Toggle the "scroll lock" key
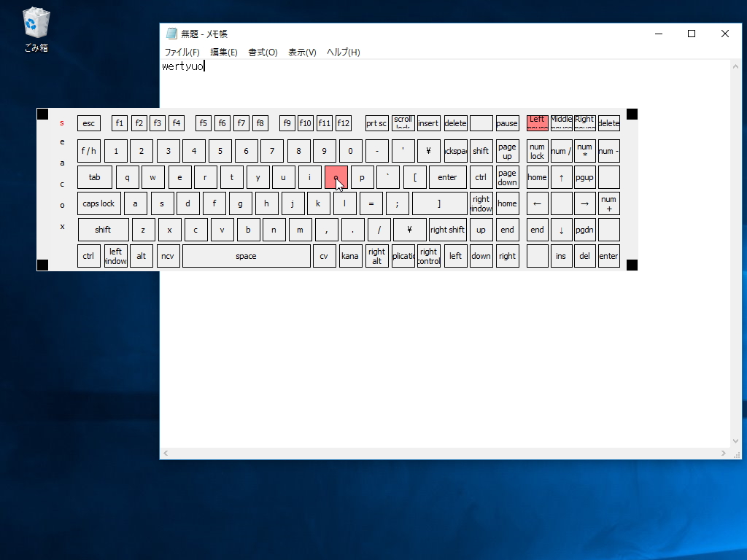The image size is (747, 560). pyautogui.click(x=403, y=122)
